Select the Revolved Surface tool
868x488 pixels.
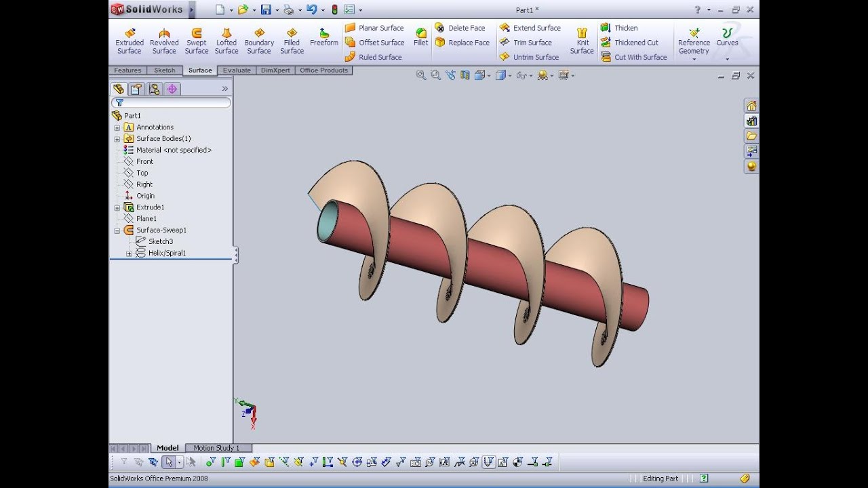click(x=164, y=41)
